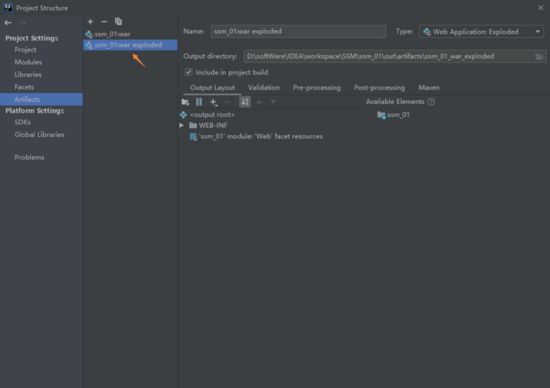Click the artifact Name input field
550x388 pixels.
pos(298,32)
